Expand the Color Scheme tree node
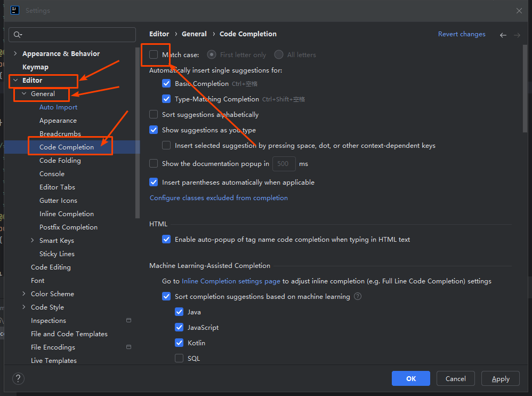The image size is (532, 396). [x=24, y=294]
